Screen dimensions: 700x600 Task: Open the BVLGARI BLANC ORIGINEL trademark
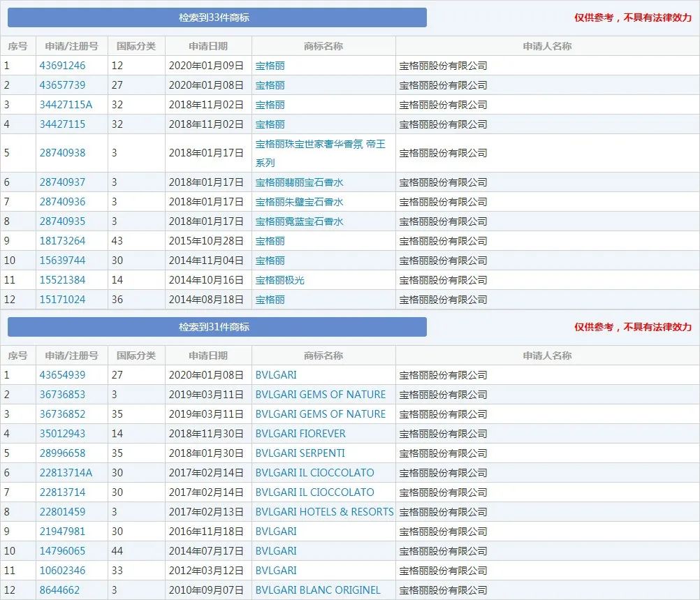point(318,590)
